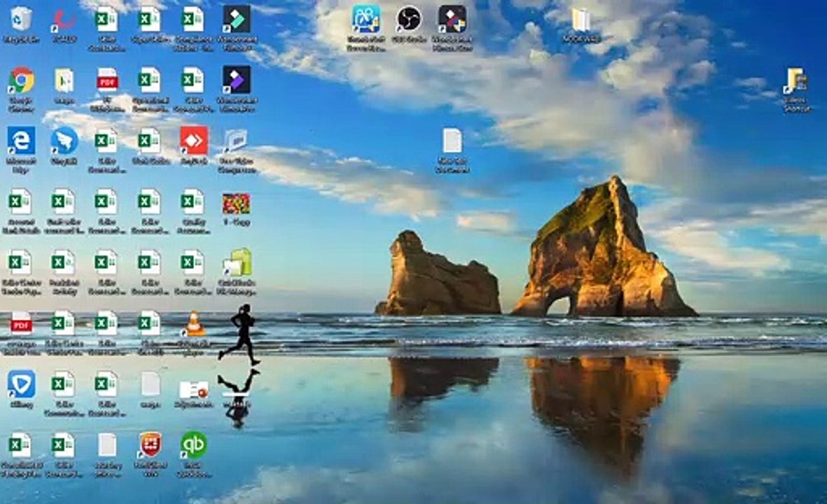This screenshot has width=827, height=504.
Task: Open the blank file beside the red shield
Action: tap(107, 445)
